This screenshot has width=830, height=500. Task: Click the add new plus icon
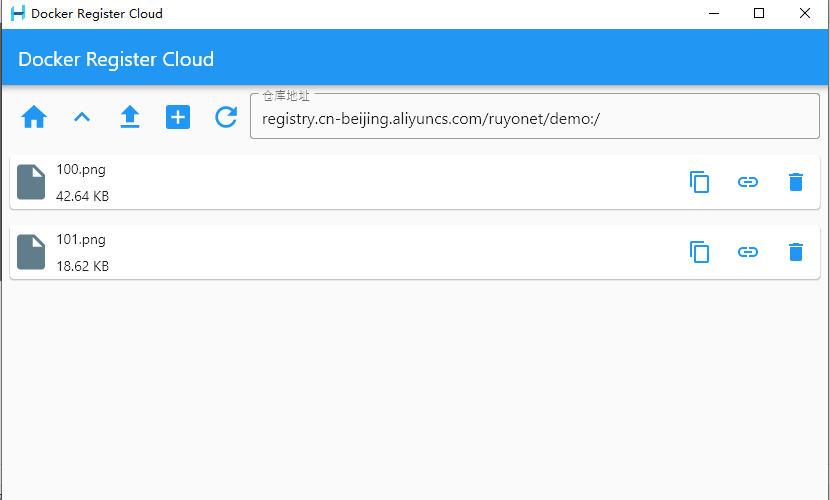coord(178,117)
